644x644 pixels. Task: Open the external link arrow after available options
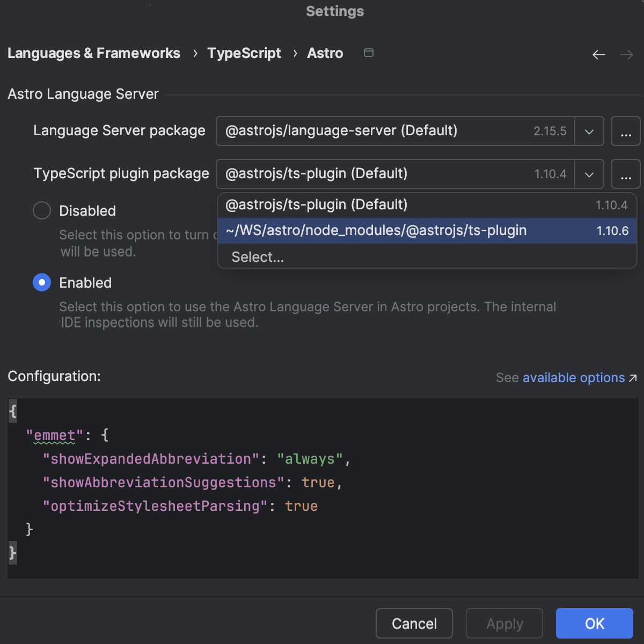(633, 378)
